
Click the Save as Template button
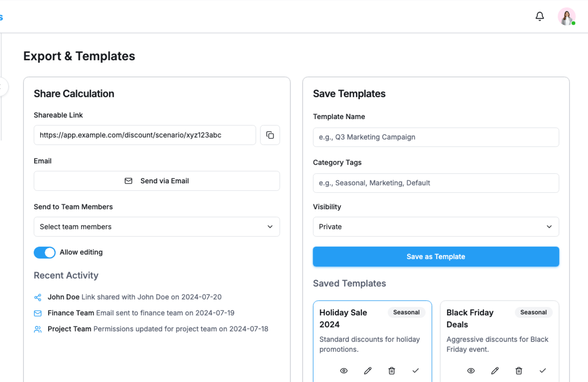[x=436, y=257]
